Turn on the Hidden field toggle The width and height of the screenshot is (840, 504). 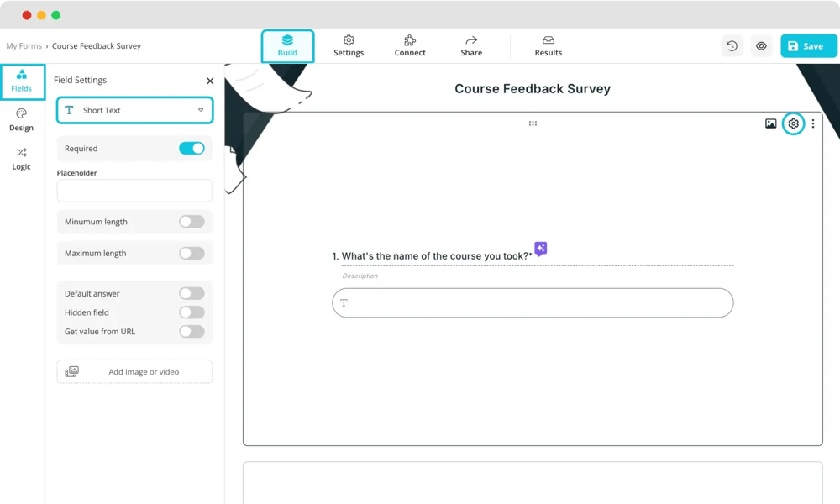[192, 312]
